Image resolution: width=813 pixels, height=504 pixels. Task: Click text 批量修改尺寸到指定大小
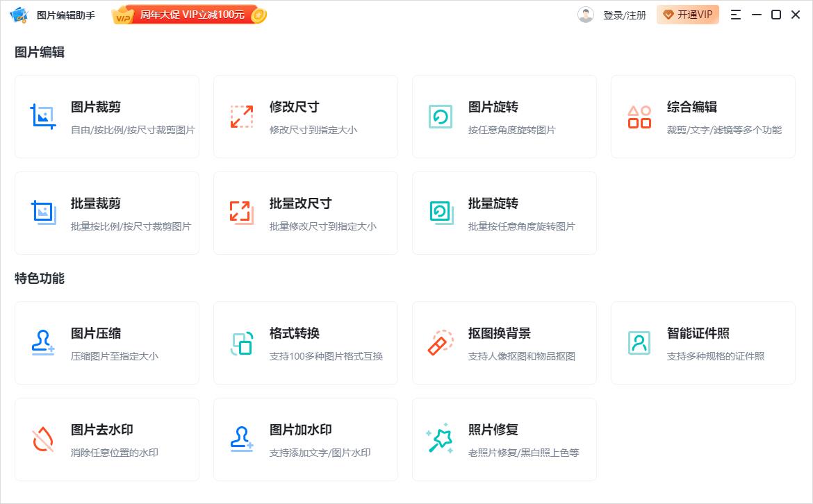coord(322,226)
